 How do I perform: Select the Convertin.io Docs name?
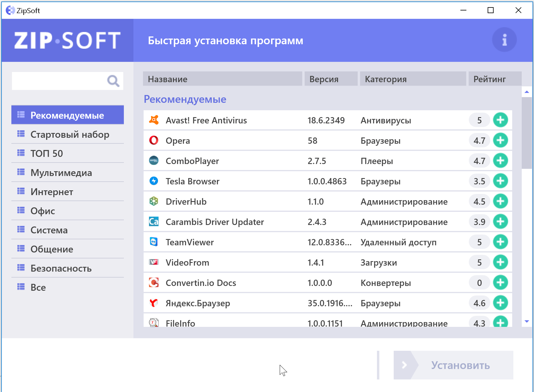[x=201, y=283]
